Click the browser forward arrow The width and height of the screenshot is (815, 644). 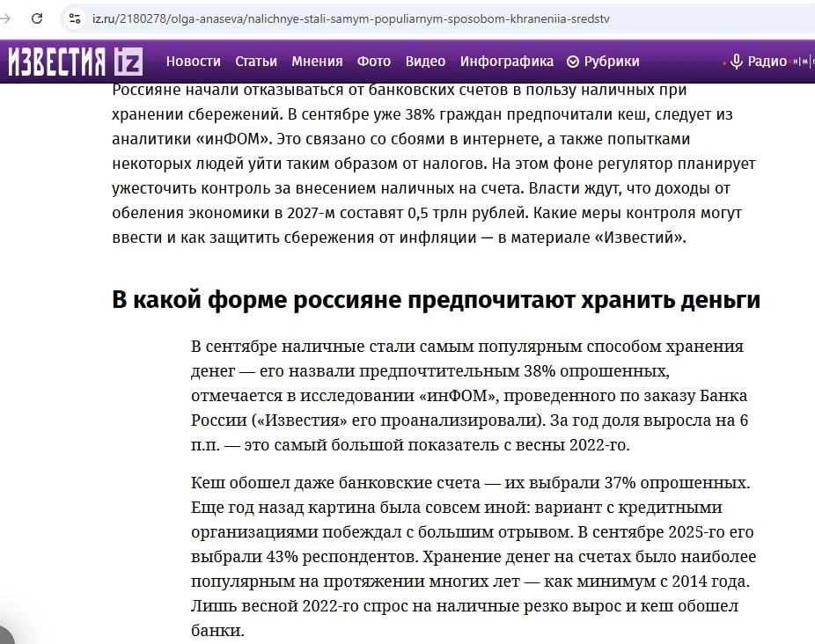(4, 18)
